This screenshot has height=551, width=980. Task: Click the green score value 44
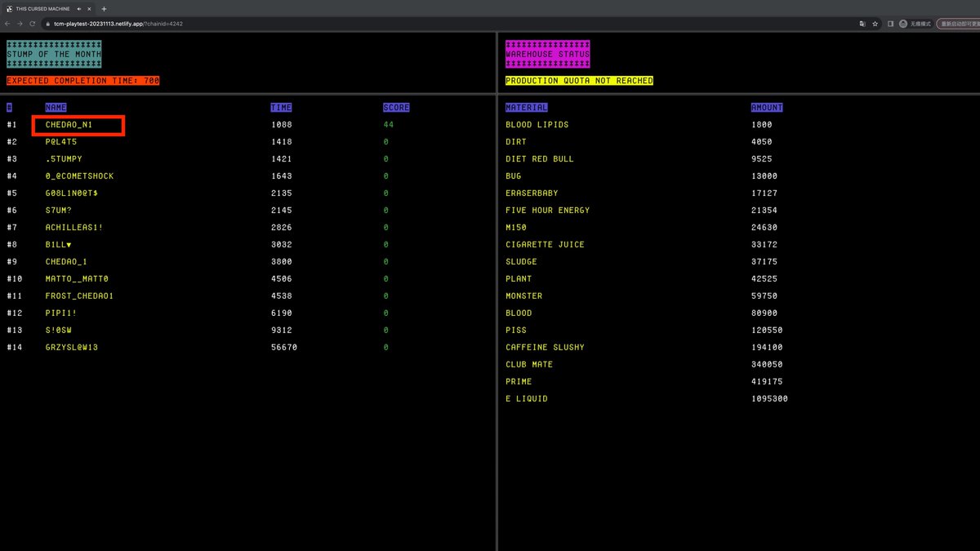[389, 125]
